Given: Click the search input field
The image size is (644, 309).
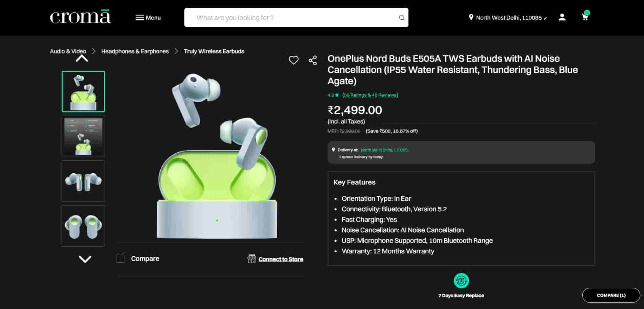Looking at the screenshot, I should pos(291,18).
